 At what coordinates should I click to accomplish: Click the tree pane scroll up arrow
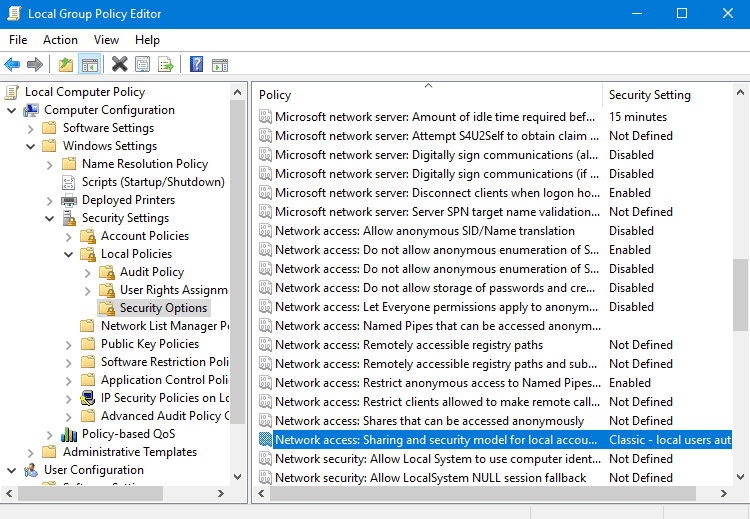pos(237,92)
